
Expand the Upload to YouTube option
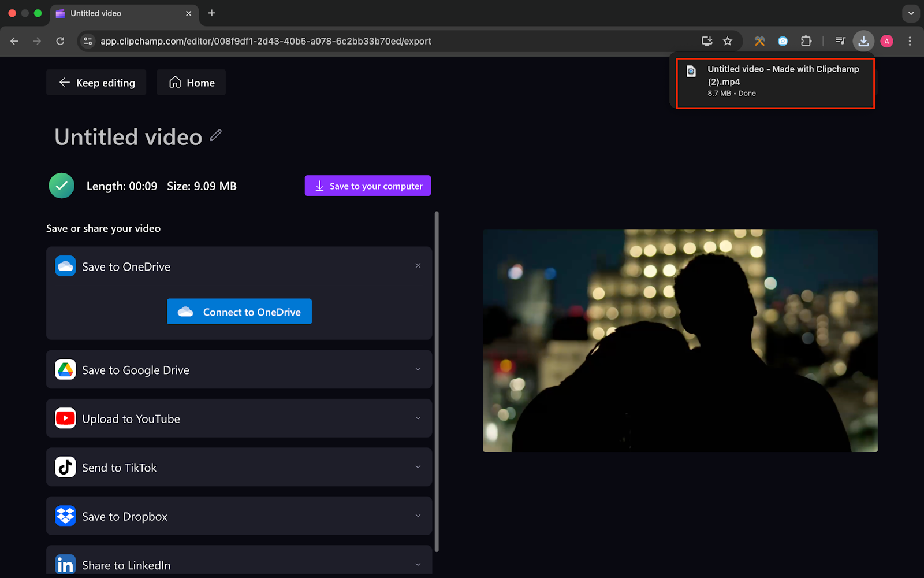coord(418,418)
